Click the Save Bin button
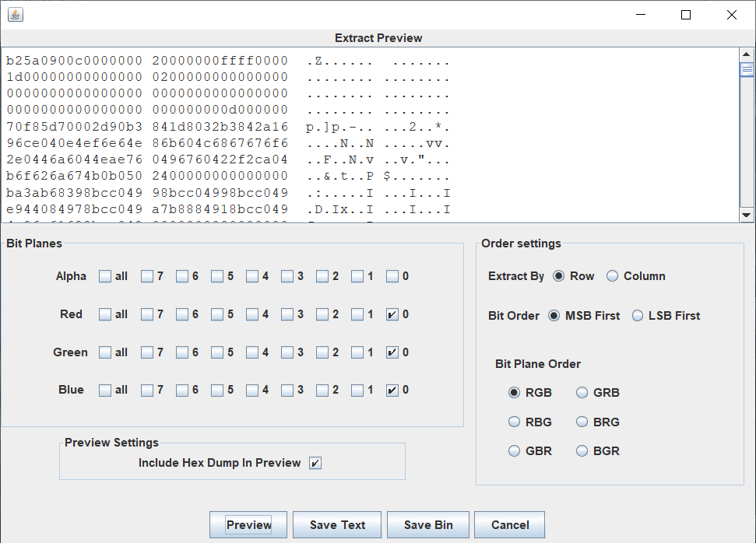756x543 pixels. [428, 524]
